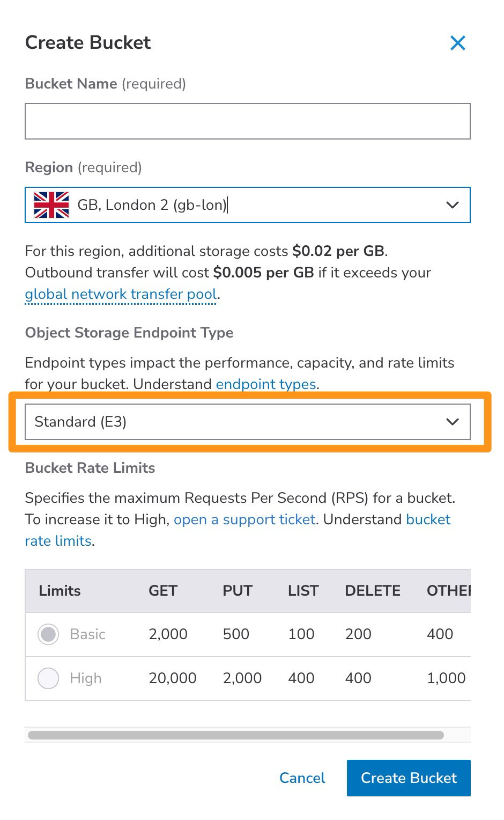The width and height of the screenshot is (504, 820).
Task: Click the LIST column header
Action: tap(303, 591)
